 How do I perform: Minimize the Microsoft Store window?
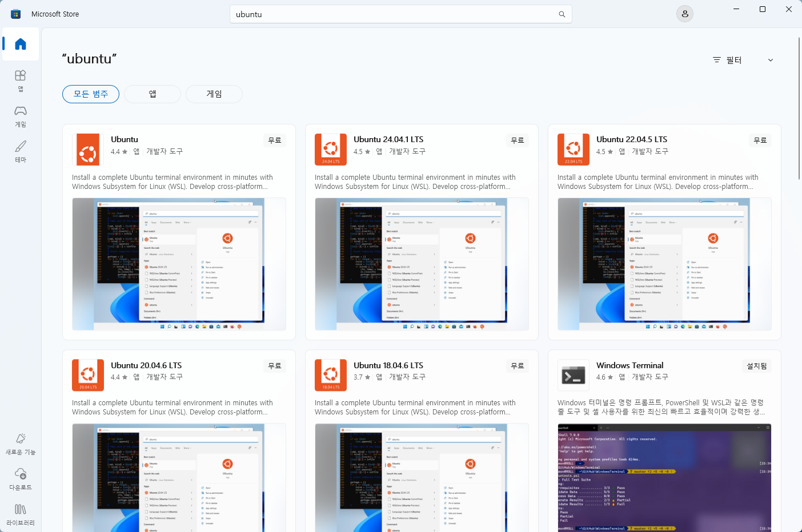[x=736, y=9]
